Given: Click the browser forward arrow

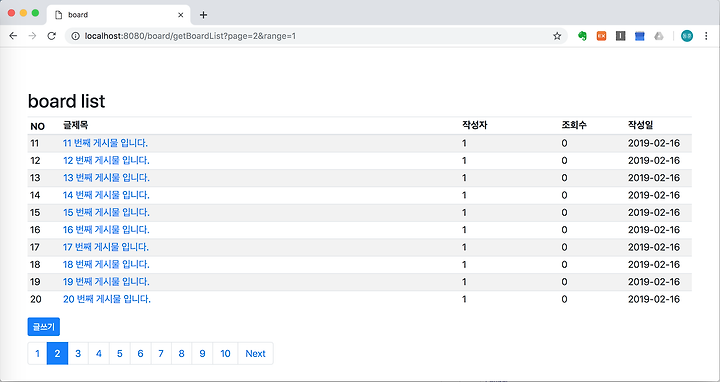Looking at the screenshot, I should pyautogui.click(x=32, y=36).
